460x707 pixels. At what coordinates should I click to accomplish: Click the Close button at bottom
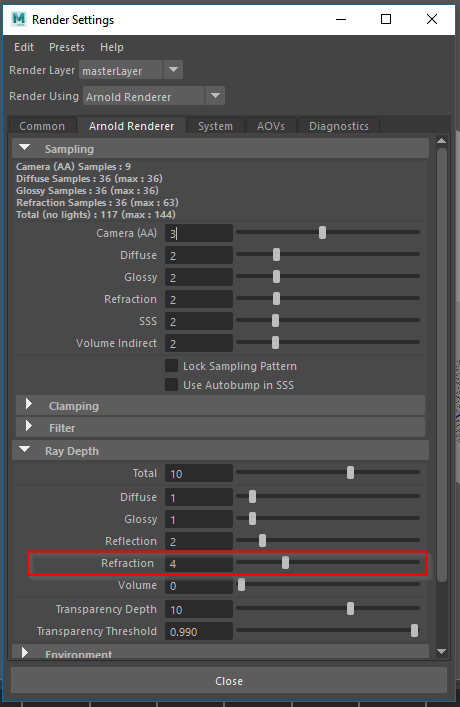tap(229, 680)
